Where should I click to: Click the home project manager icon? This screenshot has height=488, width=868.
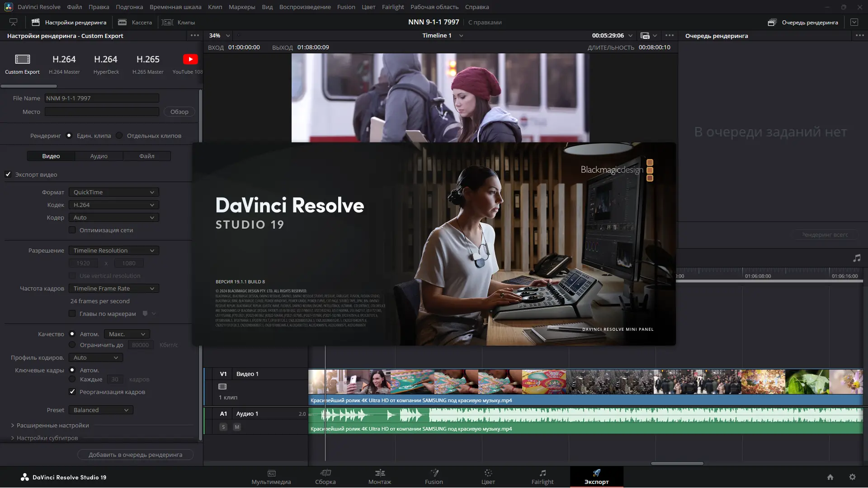830,477
